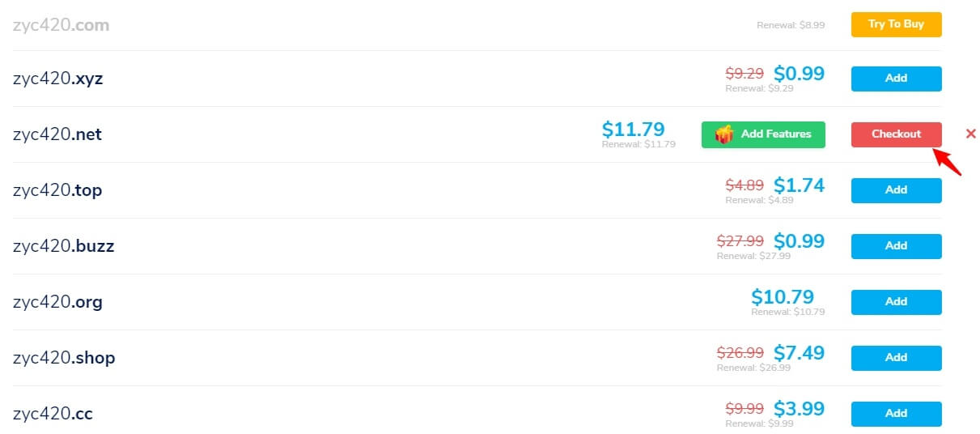Click the gift icon on Add Features

tap(725, 134)
